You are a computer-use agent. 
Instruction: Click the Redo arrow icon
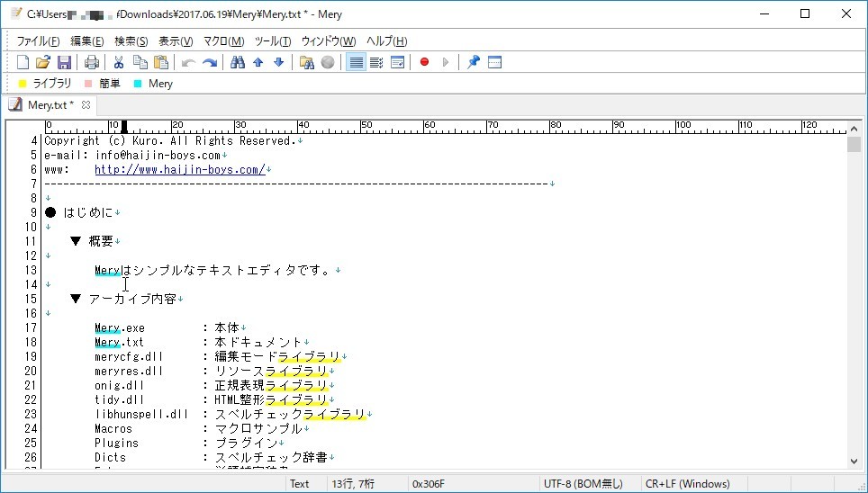click(209, 62)
